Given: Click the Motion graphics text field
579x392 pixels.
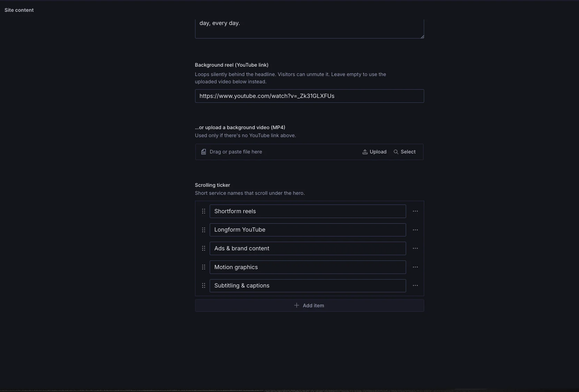Looking at the screenshot, I should [x=308, y=267].
